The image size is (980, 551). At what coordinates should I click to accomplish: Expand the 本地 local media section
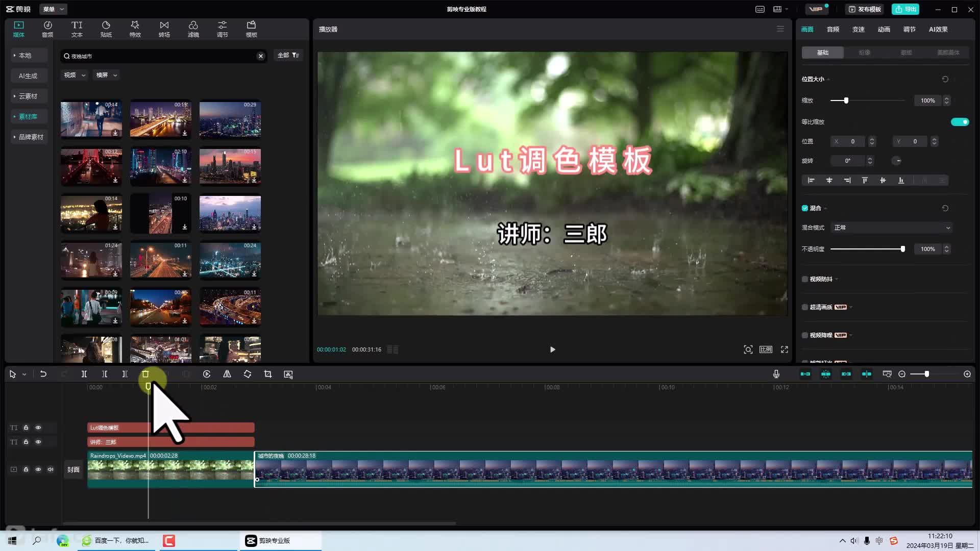click(x=29, y=55)
